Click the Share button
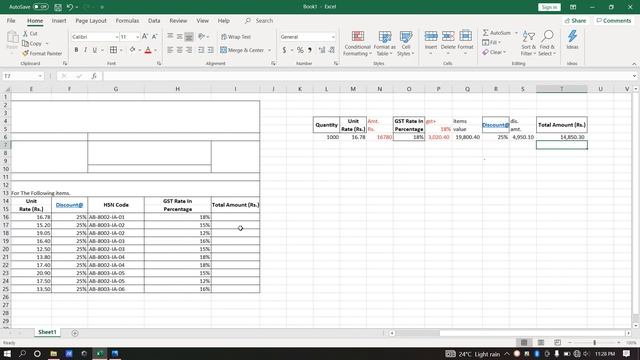The height and width of the screenshot is (360, 640). pos(575,20)
